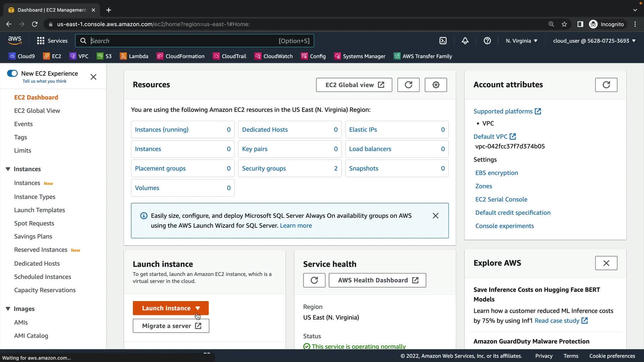Refresh Account attributes panel
Viewport: 644px width, 362px height.
click(x=606, y=85)
